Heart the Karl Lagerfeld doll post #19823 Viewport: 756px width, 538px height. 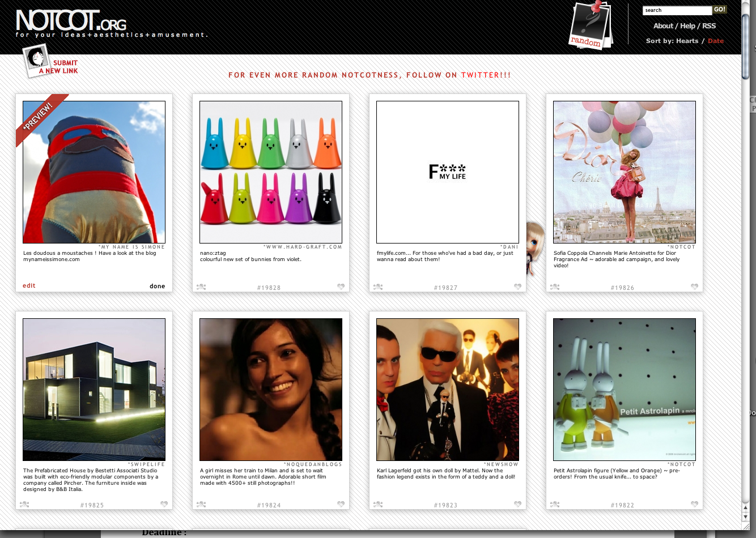[x=517, y=504]
